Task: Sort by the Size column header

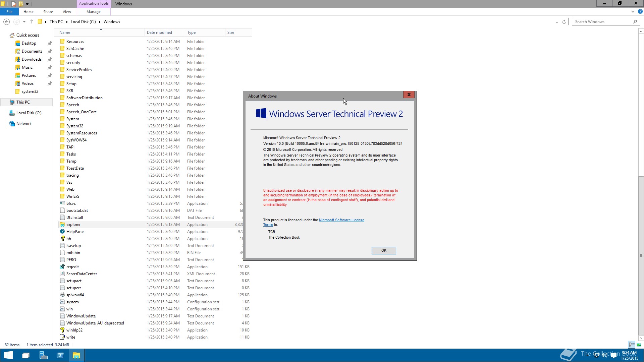Action: (x=238, y=33)
